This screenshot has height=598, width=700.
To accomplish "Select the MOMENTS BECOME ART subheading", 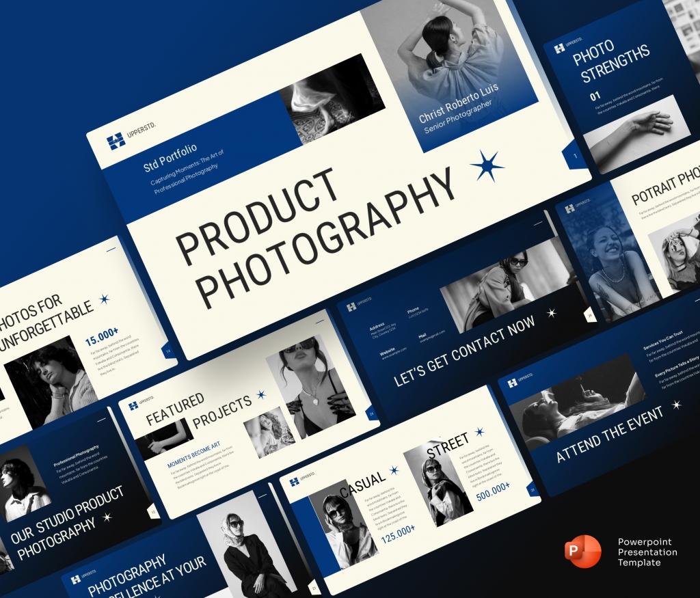I will (193, 454).
